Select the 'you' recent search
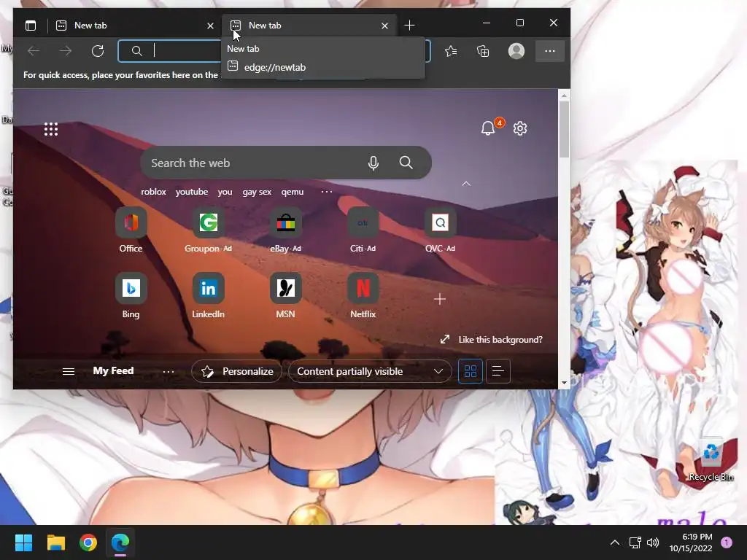 pos(225,192)
